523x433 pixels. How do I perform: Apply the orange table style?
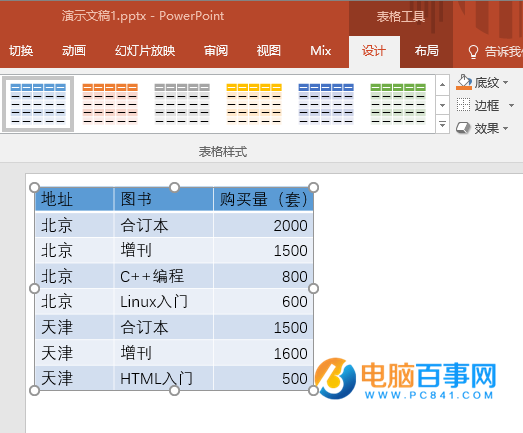click(x=110, y=104)
